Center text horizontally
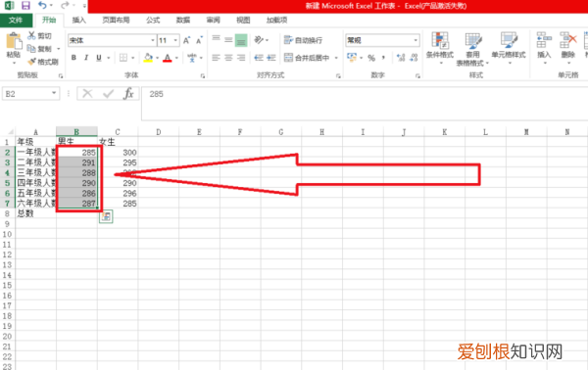The image size is (588, 370). coord(228,58)
